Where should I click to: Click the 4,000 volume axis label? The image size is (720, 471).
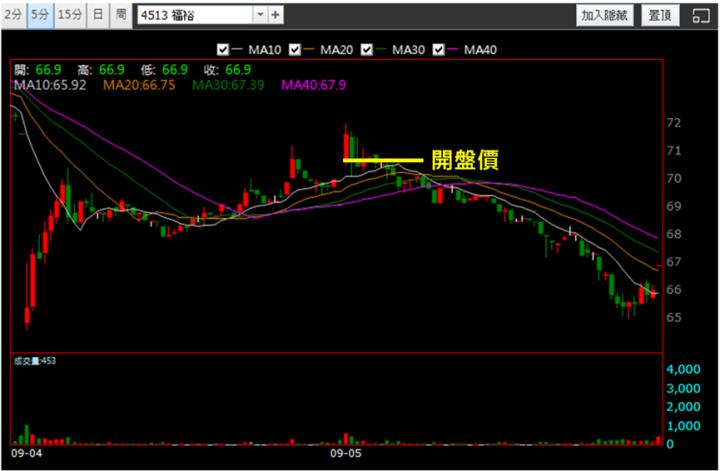pyautogui.click(x=683, y=370)
